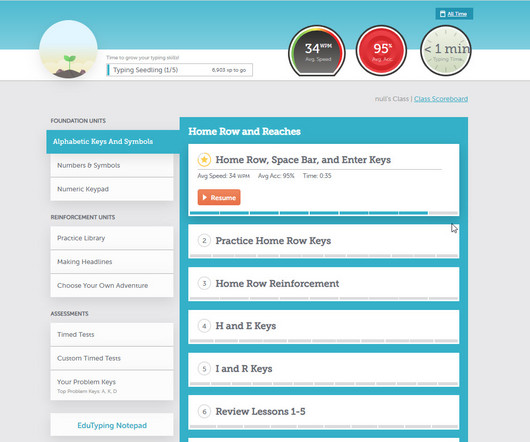Click the number 2 lesson circle icon
The height and width of the screenshot is (442, 530).
(x=204, y=241)
